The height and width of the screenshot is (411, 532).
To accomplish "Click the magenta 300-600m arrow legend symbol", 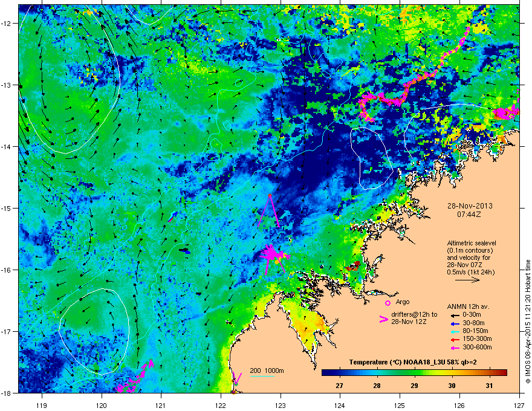I will click(x=455, y=348).
